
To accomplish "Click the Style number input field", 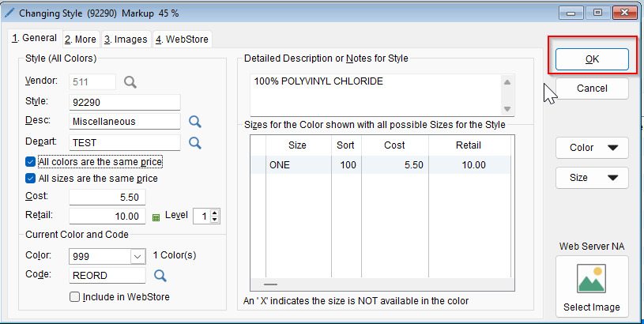I will 125,102.
